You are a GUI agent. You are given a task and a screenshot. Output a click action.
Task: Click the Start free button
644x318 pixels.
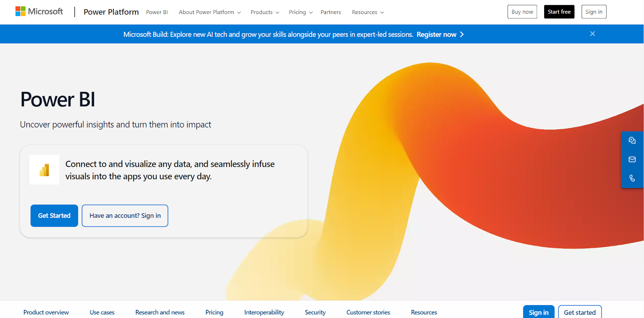[559, 12]
